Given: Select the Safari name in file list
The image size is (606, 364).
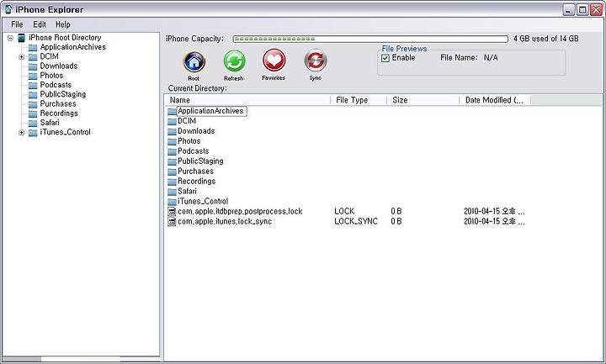Looking at the screenshot, I should click(187, 192).
